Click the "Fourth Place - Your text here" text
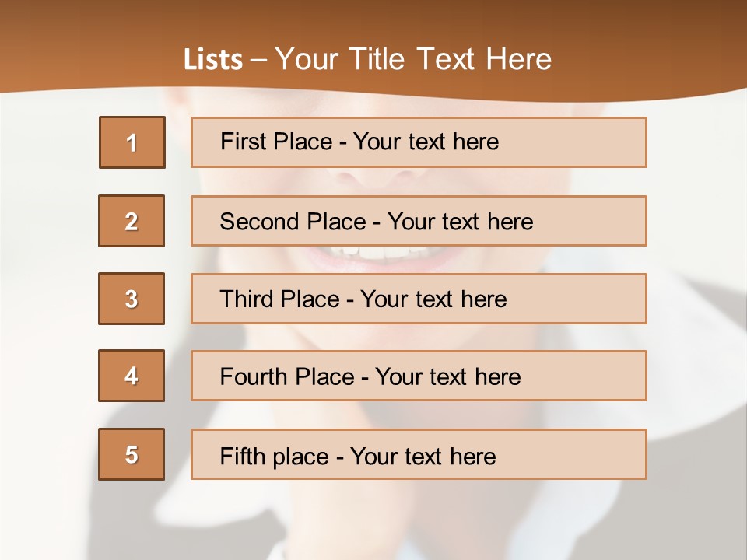Image resolution: width=747 pixels, height=560 pixels. coord(370,377)
